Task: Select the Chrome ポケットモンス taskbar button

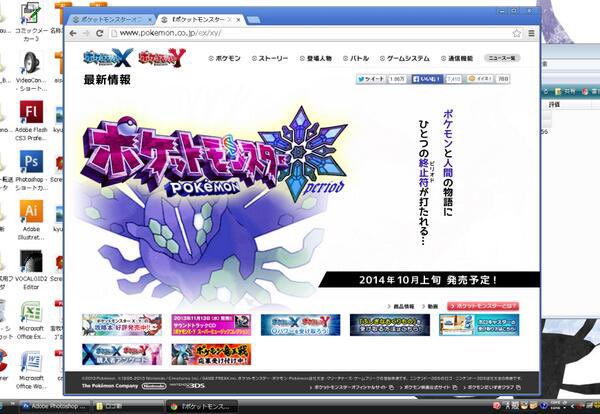Action: click(x=202, y=406)
